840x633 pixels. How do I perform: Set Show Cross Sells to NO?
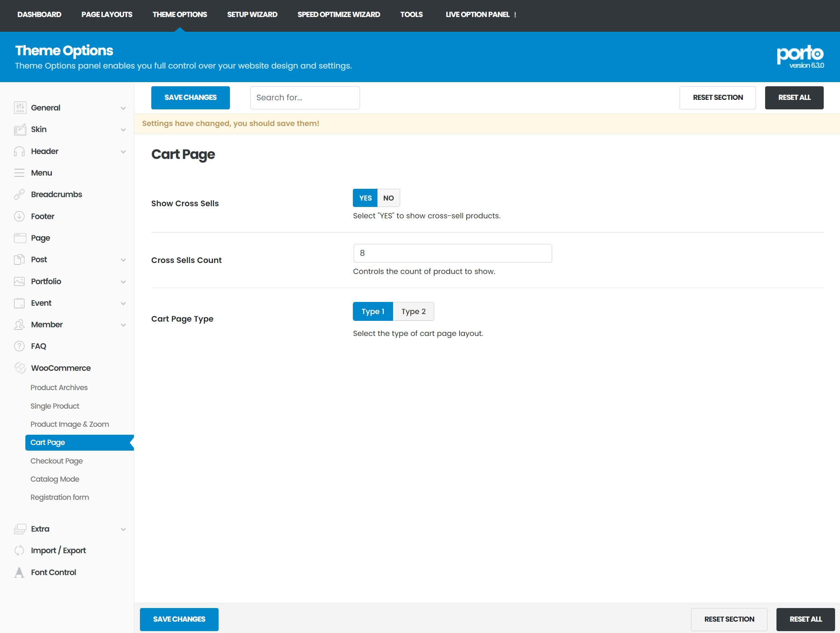click(388, 198)
